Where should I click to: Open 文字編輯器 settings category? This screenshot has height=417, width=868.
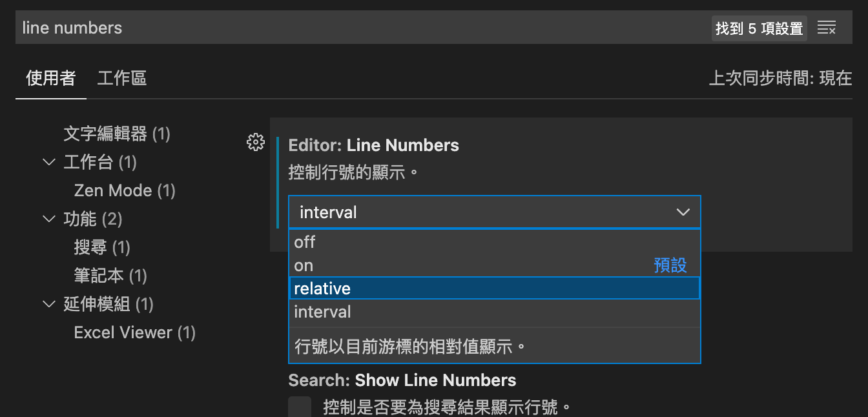[116, 134]
